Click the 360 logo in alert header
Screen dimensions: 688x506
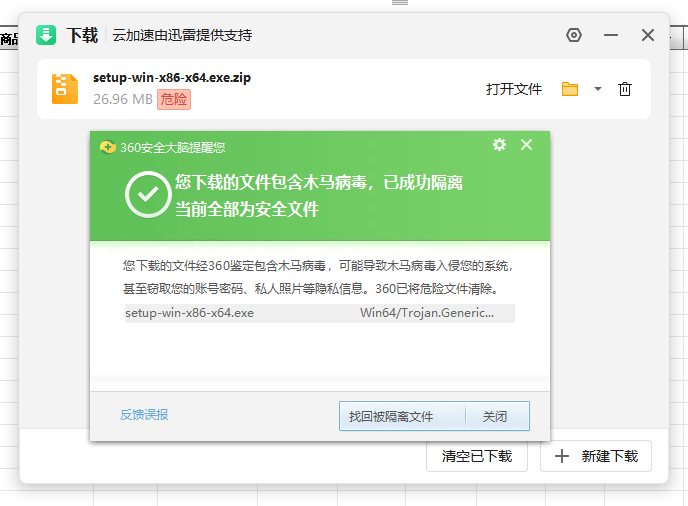(108, 147)
